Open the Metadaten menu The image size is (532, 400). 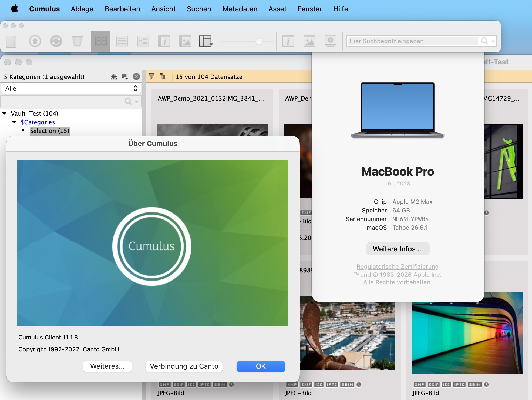click(240, 9)
